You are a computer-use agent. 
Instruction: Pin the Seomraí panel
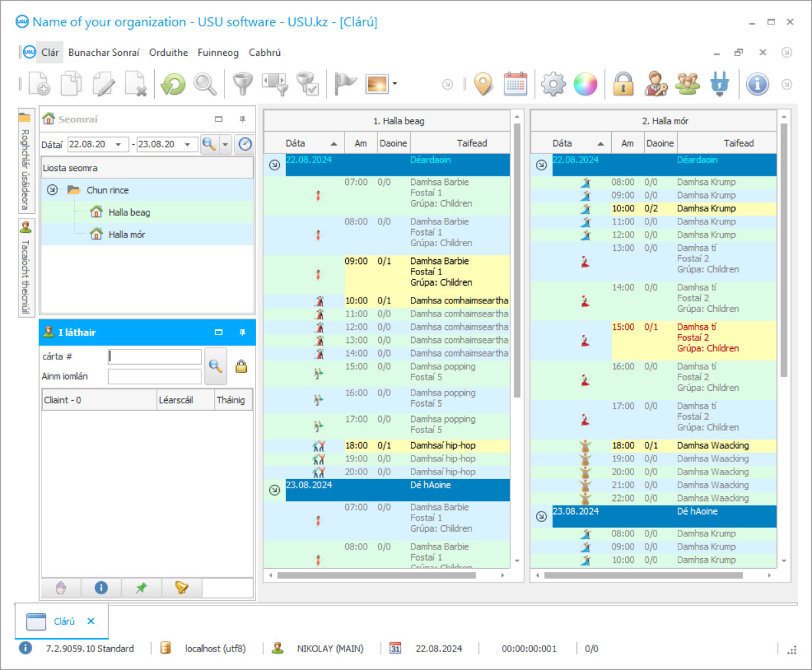(242, 119)
